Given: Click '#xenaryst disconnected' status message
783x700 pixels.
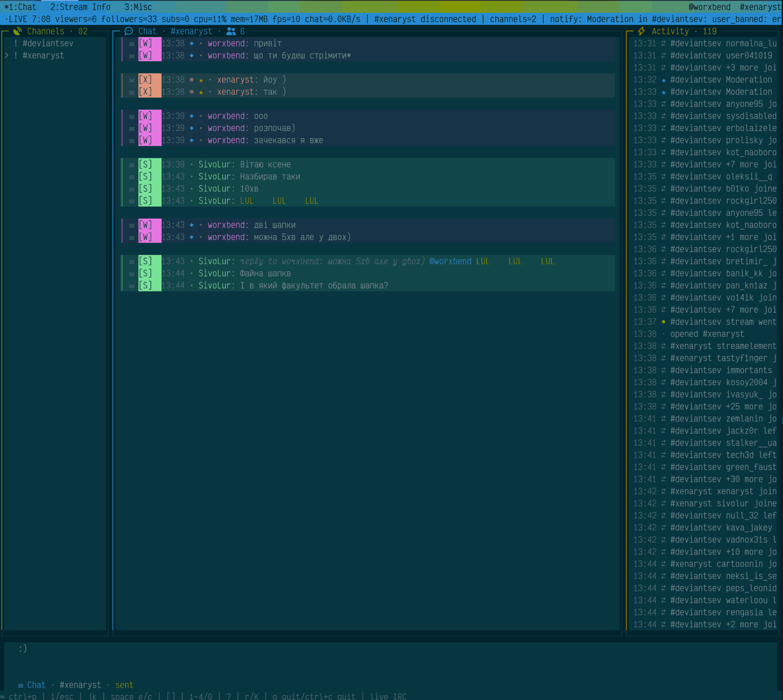Looking at the screenshot, I should point(425,19).
